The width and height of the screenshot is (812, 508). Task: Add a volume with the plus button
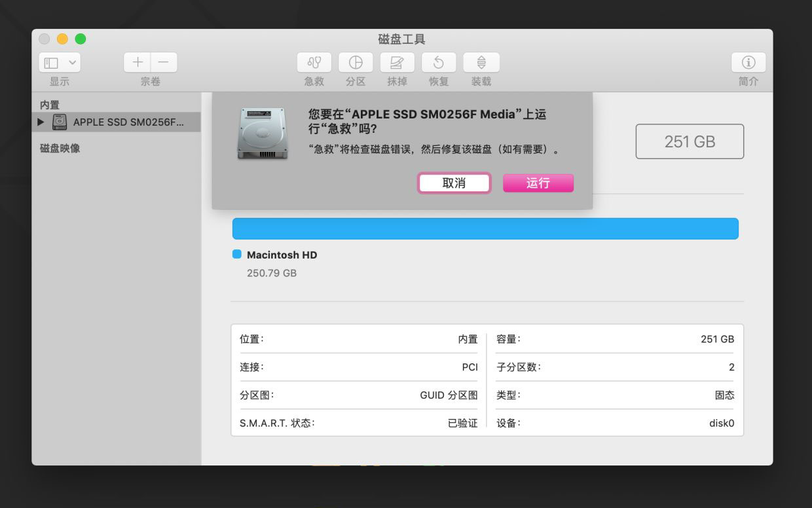click(138, 62)
